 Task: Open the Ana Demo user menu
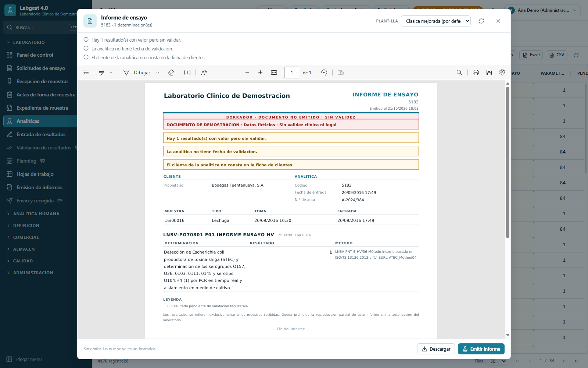pyautogui.click(x=544, y=10)
